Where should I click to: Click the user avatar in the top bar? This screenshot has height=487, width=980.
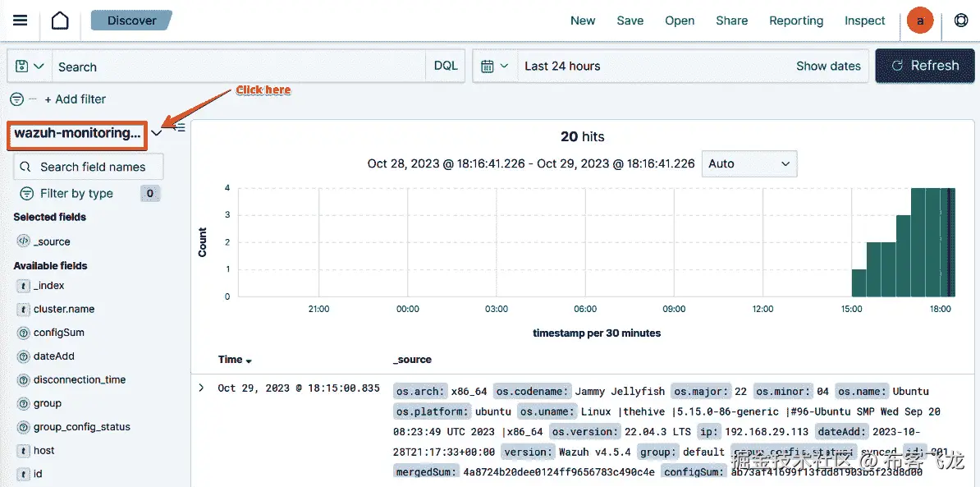point(919,20)
